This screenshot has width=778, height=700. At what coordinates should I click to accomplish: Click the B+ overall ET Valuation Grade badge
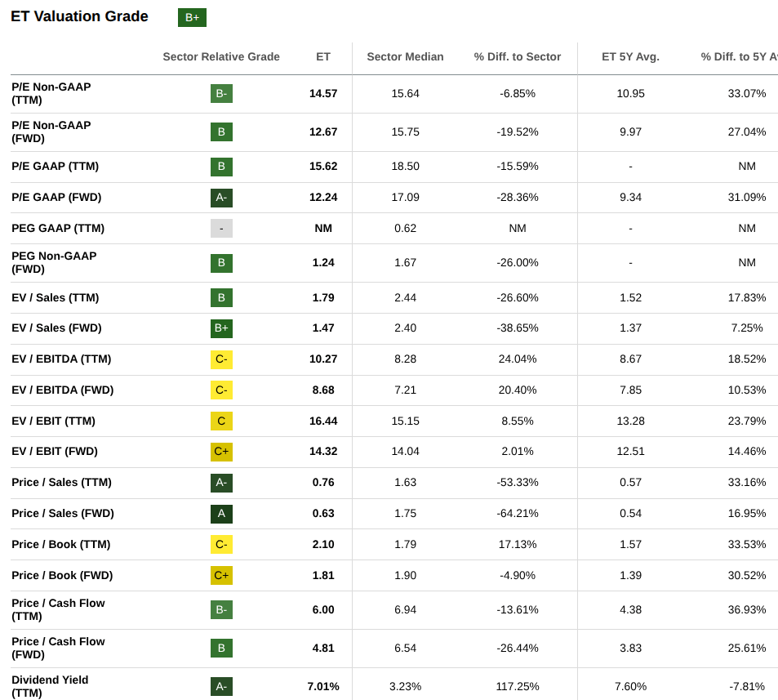[x=192, y=17]
